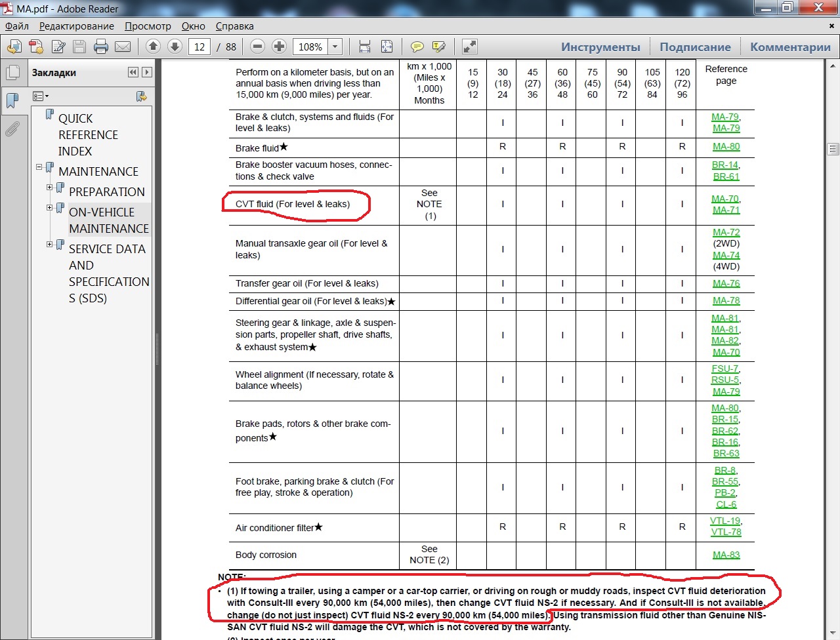Screen dimensions: 840x640
Task: Send the document by email
Action: (123, 47)
